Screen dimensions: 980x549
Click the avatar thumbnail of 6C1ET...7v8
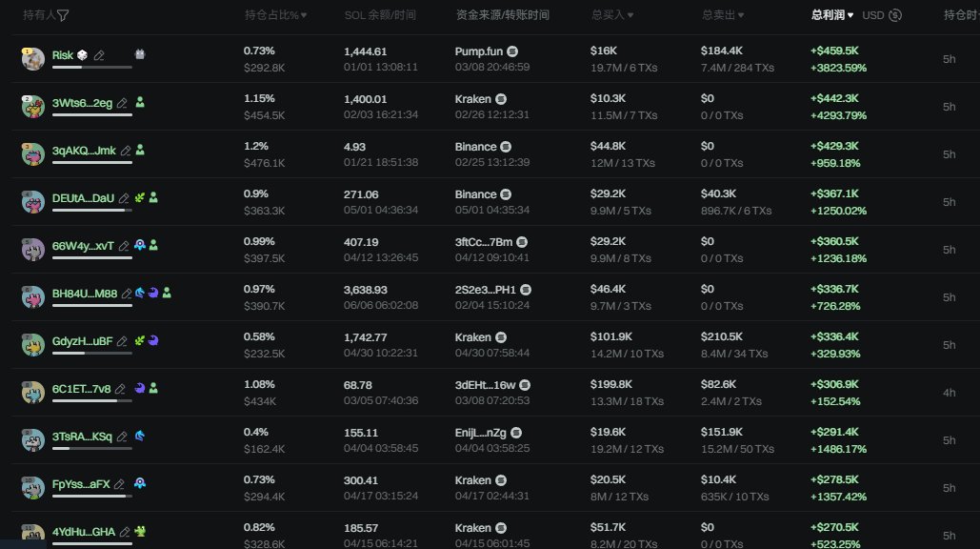tap(32, 392)
